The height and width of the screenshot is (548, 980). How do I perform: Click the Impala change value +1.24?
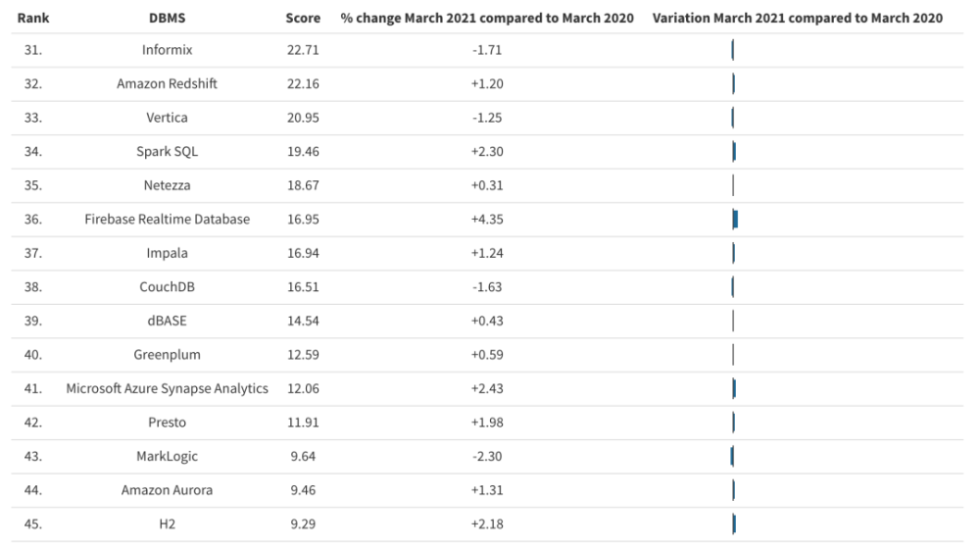(487, 253)
